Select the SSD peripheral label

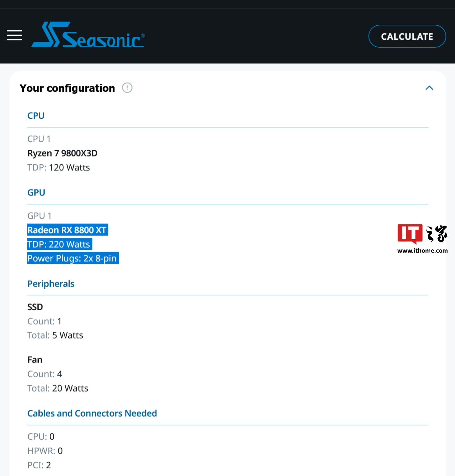tap(35, 307)
